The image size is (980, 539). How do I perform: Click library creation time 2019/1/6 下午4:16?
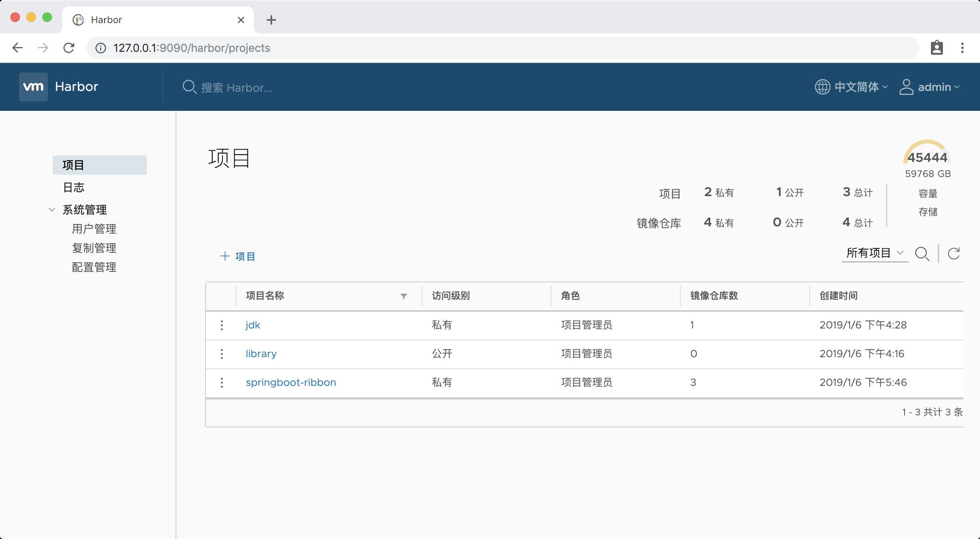(x=862, y=354)
